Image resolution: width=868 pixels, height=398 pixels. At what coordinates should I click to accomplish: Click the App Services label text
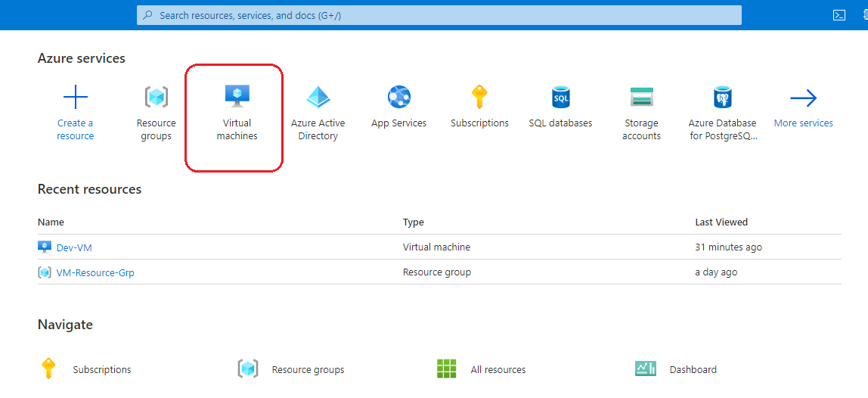click(x=398, y=123)
